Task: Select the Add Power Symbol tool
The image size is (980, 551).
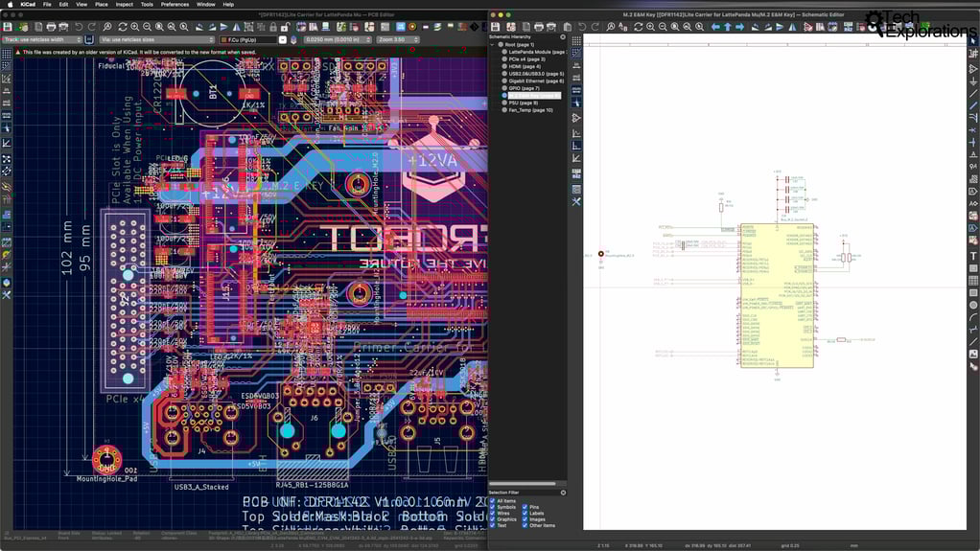Action: tap(973, 81)
